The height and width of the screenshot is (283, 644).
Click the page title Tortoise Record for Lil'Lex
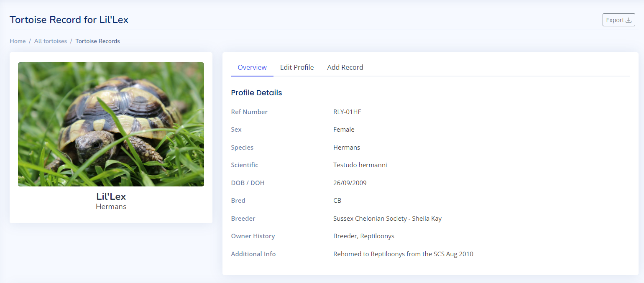[69, 20]
